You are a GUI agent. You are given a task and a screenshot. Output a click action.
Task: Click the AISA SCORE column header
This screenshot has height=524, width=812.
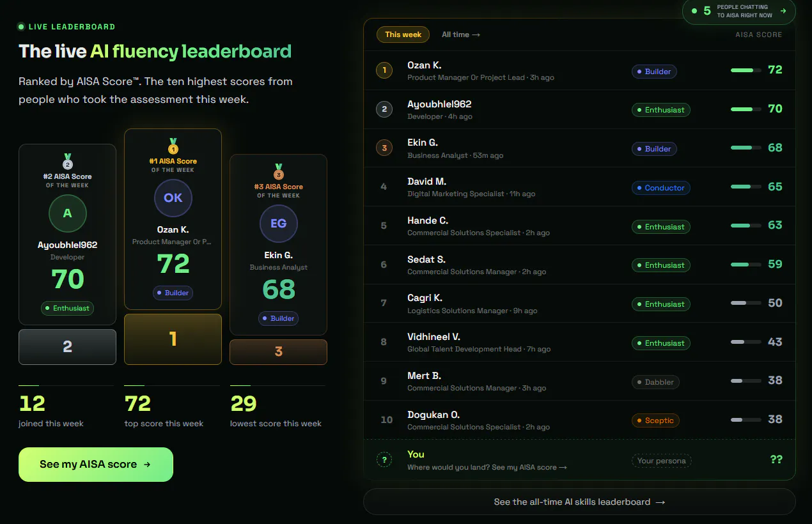coord(758,35)
